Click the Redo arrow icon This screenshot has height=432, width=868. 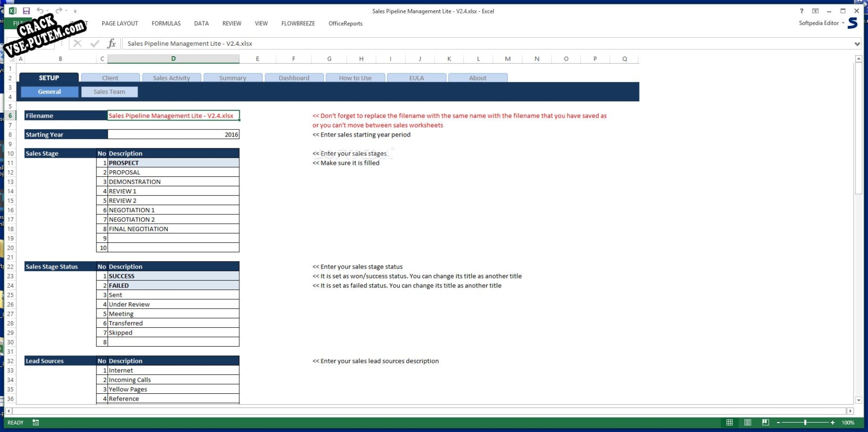tap(59, 10)
